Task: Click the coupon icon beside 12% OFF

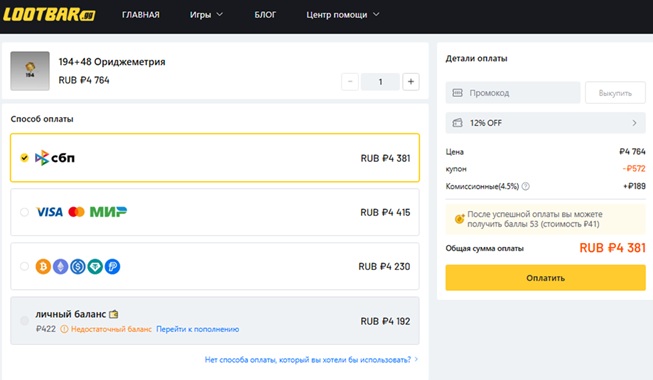Action: [x=457, y=123]
